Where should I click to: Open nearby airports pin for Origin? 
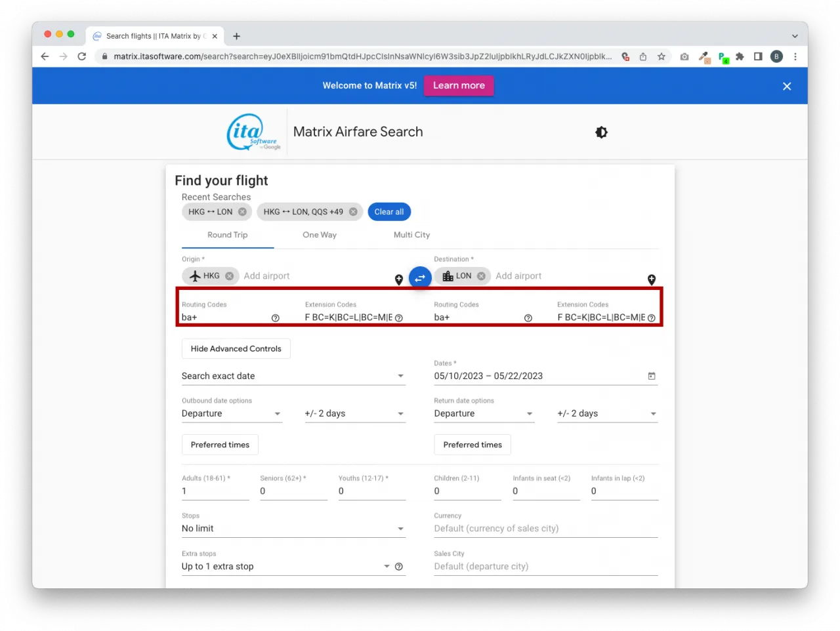[x=399, y=279]
